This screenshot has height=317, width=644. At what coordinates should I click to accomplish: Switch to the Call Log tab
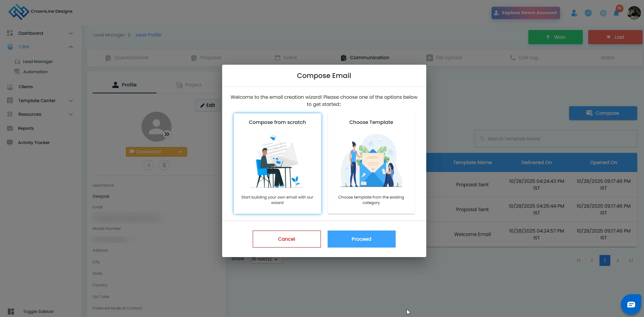pyautogui.click(x=524, y=58)
